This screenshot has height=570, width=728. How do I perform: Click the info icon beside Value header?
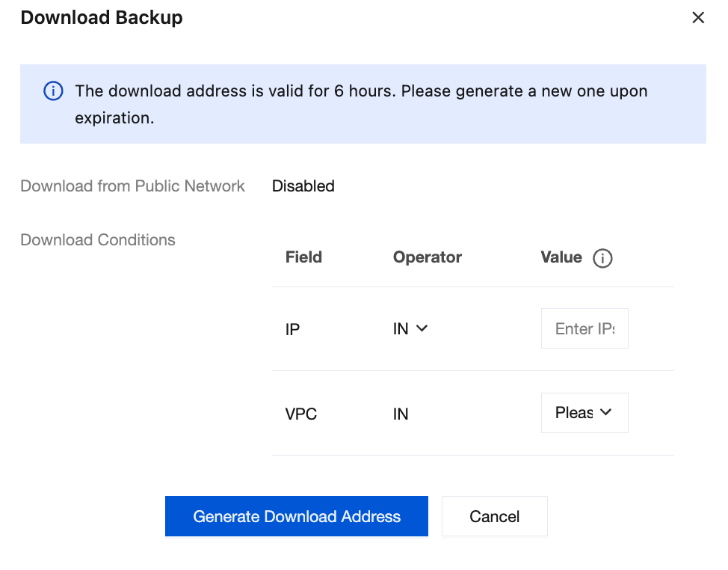(602, 258)
